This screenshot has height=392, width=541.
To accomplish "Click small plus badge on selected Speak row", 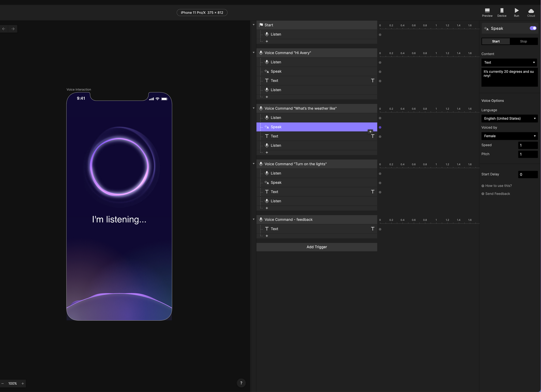I will click(x=370, y=131).
